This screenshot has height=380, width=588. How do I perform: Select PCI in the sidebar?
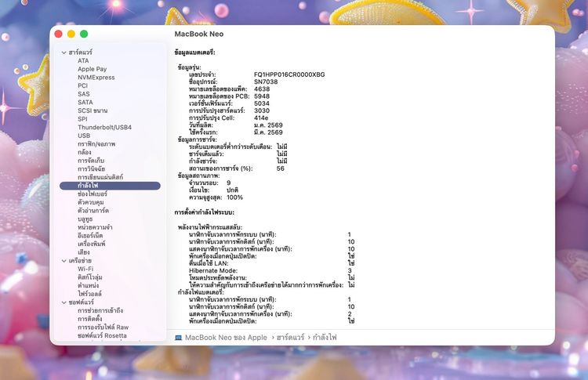(82, 85)
